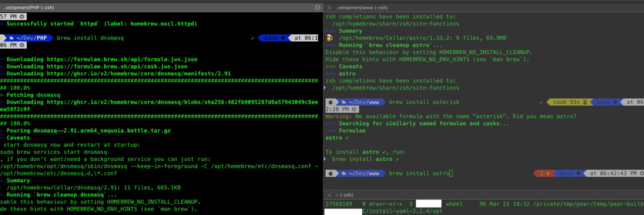Click the 'brew install dnsmasq' command
Image resolution: width=644 pixels, height=215 pixels.
coord(90,38)
